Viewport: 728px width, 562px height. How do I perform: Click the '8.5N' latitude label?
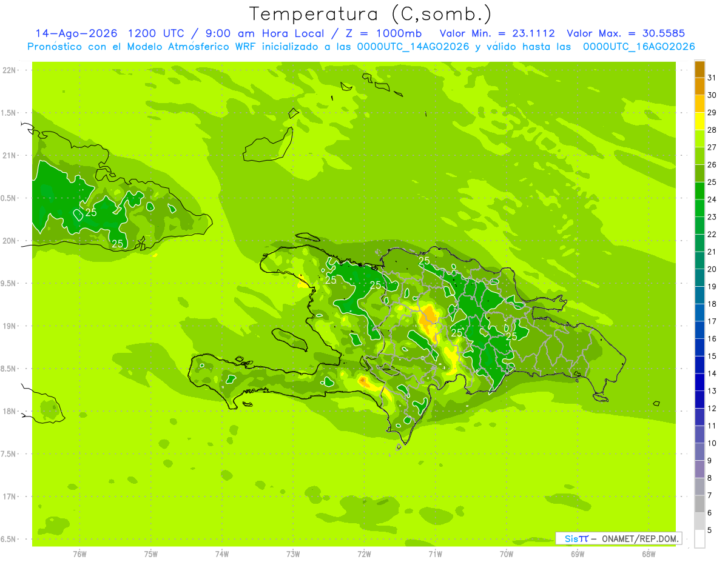(8, 369)
